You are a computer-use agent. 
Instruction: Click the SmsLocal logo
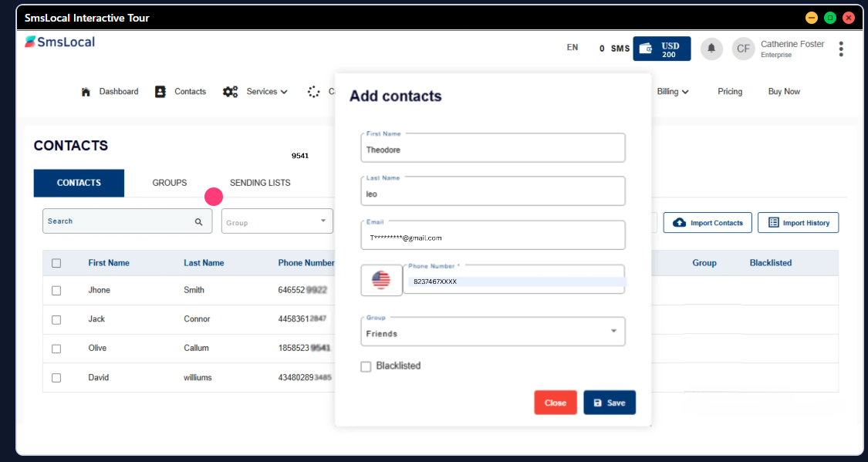[x=59, y=42]
